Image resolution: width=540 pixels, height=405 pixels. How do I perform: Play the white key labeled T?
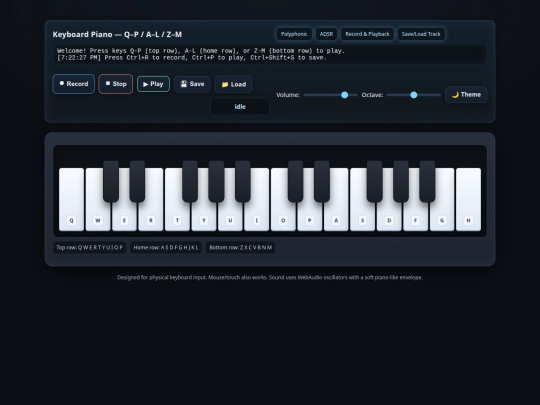click(x=177, y=217)
